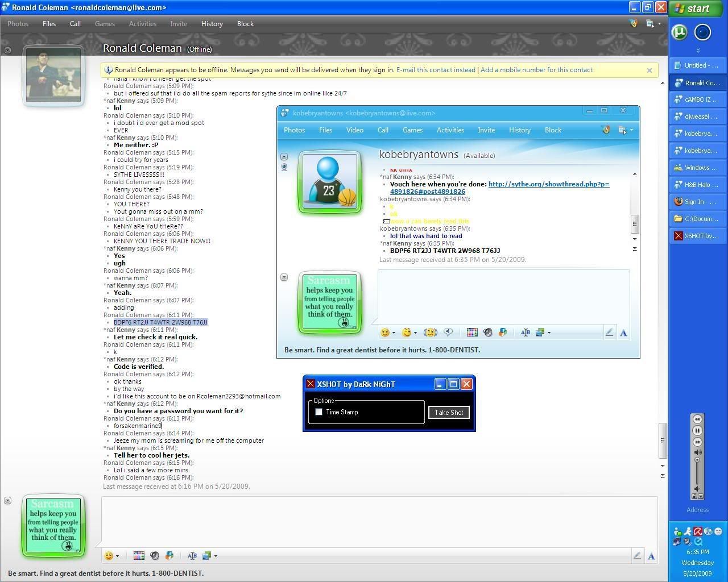This screenshot has width=728, height=582.
Task: Open Files menu in Ronald Coleman window
Action: pos(49,24)
